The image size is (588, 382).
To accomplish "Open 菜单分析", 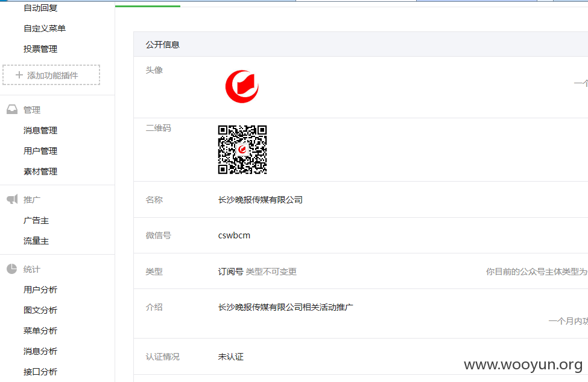I will pos(40,331).
